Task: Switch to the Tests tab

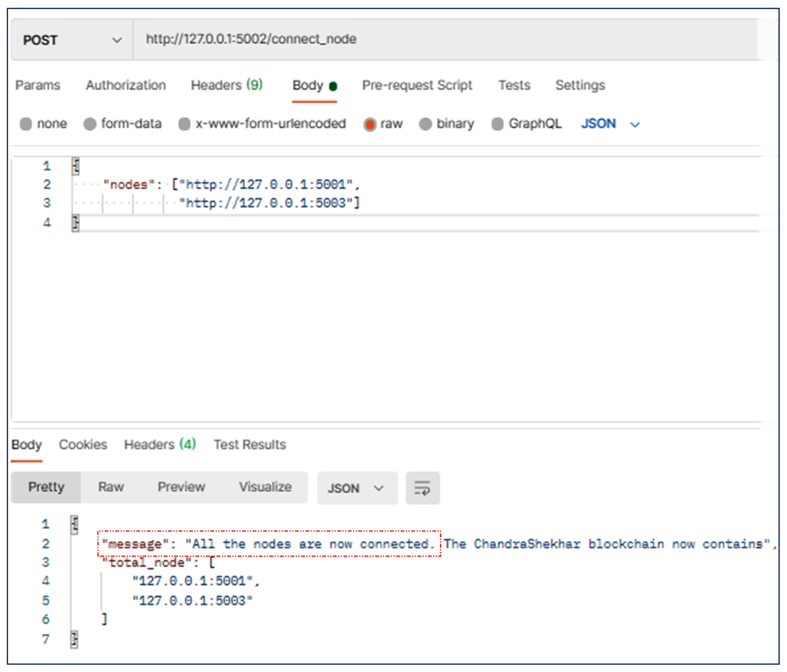Action: [x=514, y=85]
